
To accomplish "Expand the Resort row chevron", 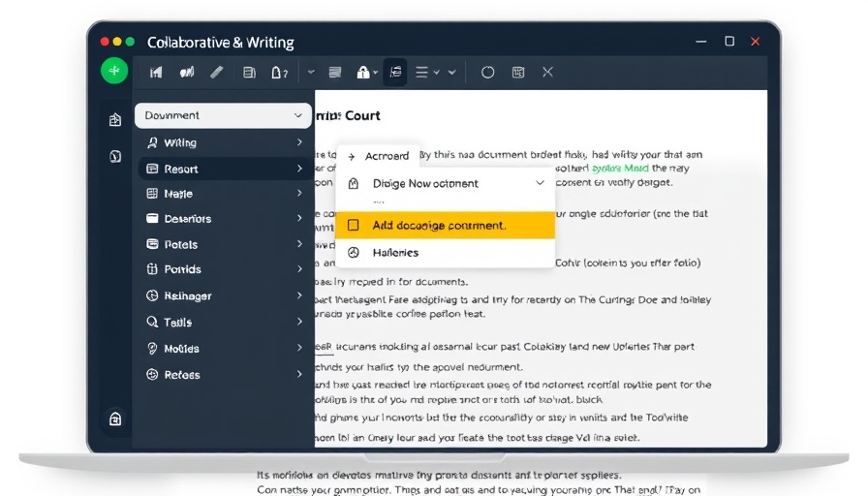I will tap(299, 169).
